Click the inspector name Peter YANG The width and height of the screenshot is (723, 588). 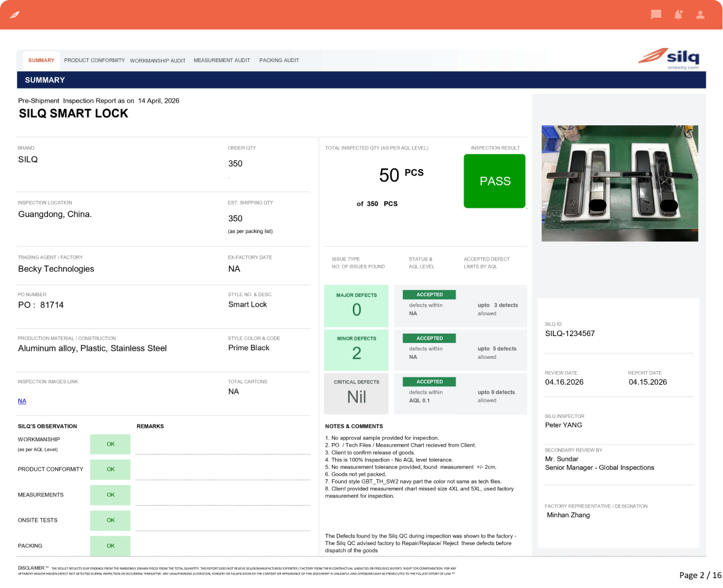click(563, 425)
